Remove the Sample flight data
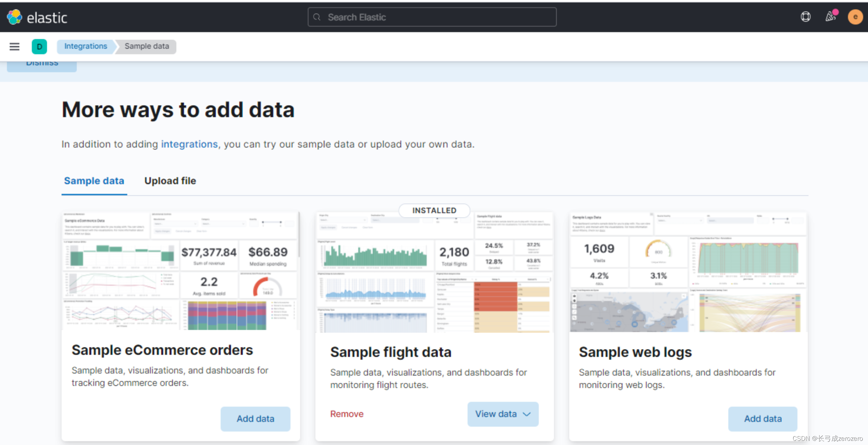The height and width of the screenshot is (445, 868). pyautogui.click(x=347, y=414)
